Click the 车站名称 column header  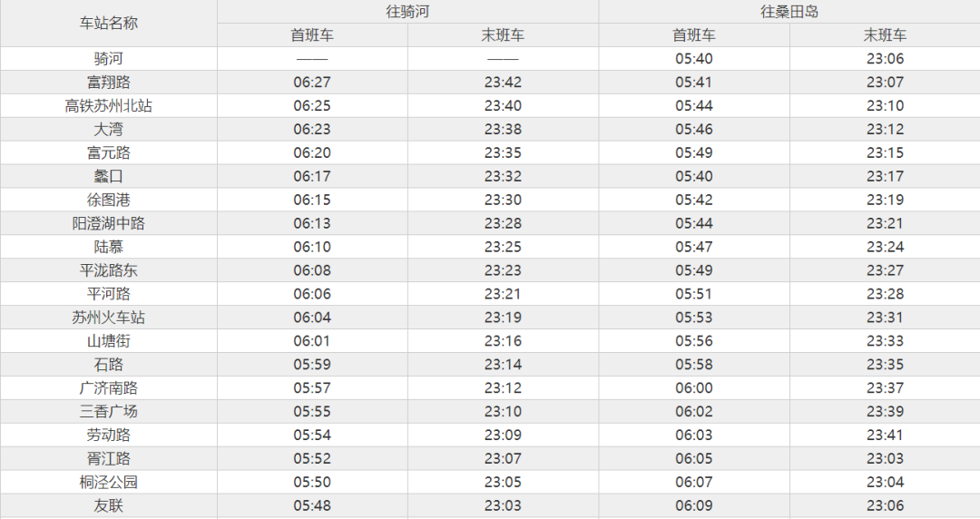(x=108, y=23)
